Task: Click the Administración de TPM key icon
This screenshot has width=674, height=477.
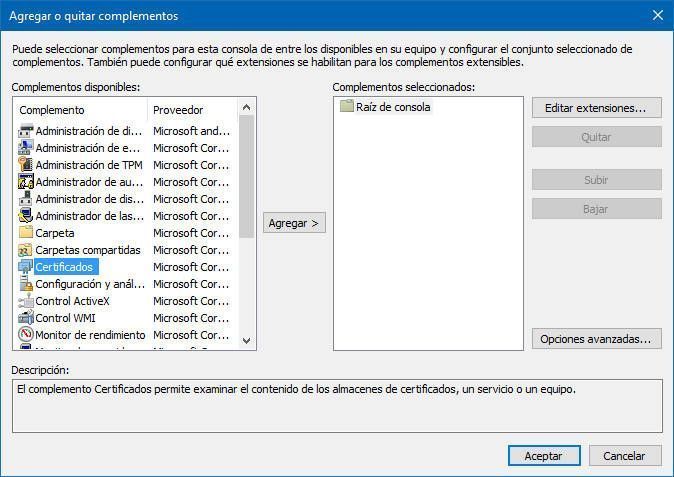Action: tap(26, 165)
